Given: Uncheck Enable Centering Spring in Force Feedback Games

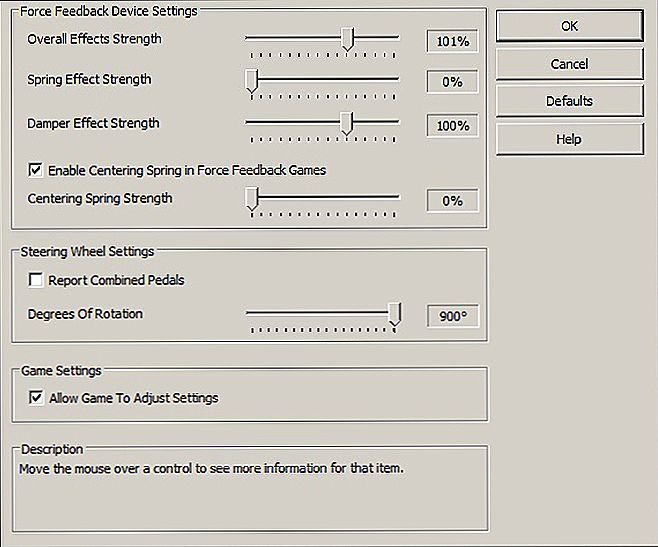Looking at the screenshot, I should [35, 170].
